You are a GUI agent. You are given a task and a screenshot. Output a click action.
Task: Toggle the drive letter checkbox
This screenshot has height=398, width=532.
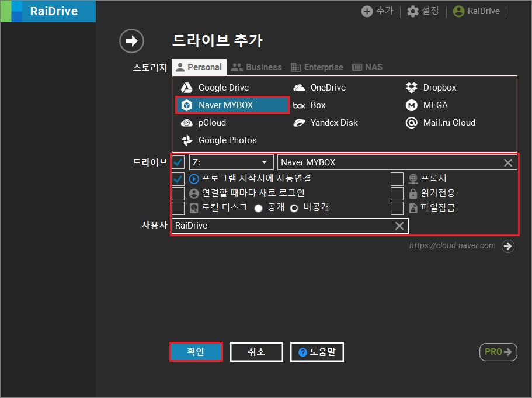point(178,162)
